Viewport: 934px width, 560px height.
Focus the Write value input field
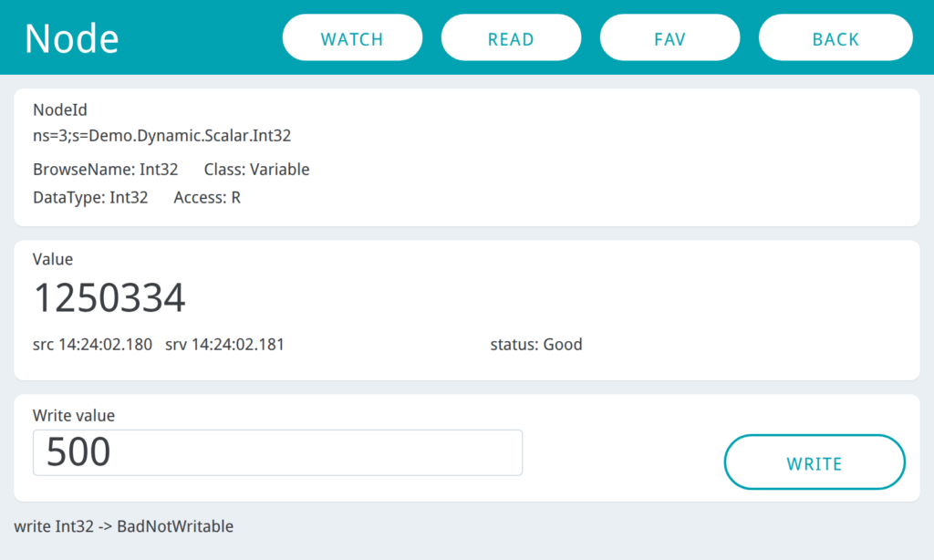tap(277, 452)
